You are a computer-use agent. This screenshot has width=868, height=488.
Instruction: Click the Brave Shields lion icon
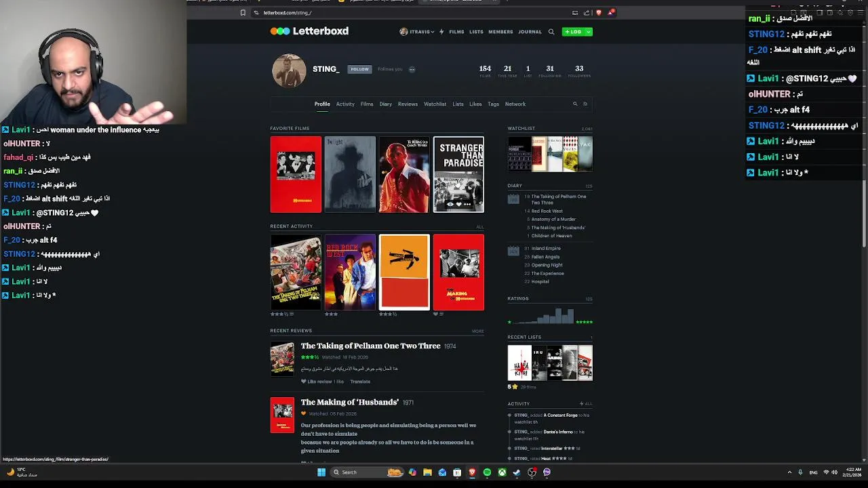coord(598,12)
